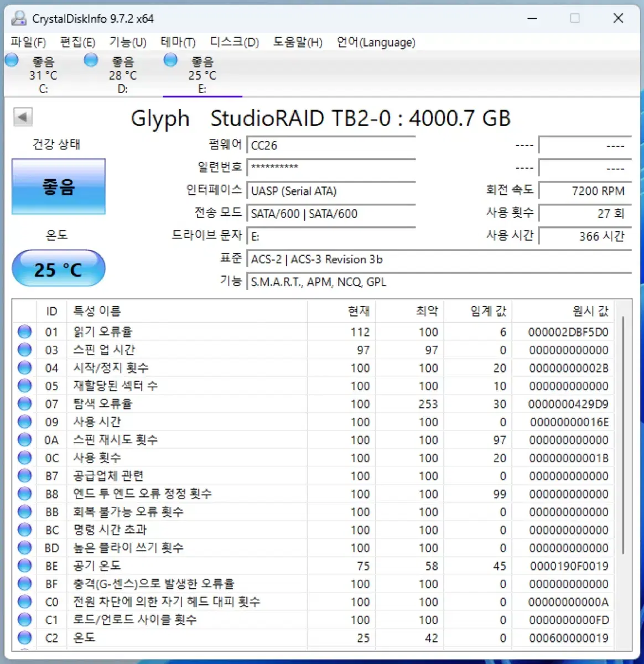
Task: Click the power on hours field 366 시간
Action: click(x=585, y=236)
